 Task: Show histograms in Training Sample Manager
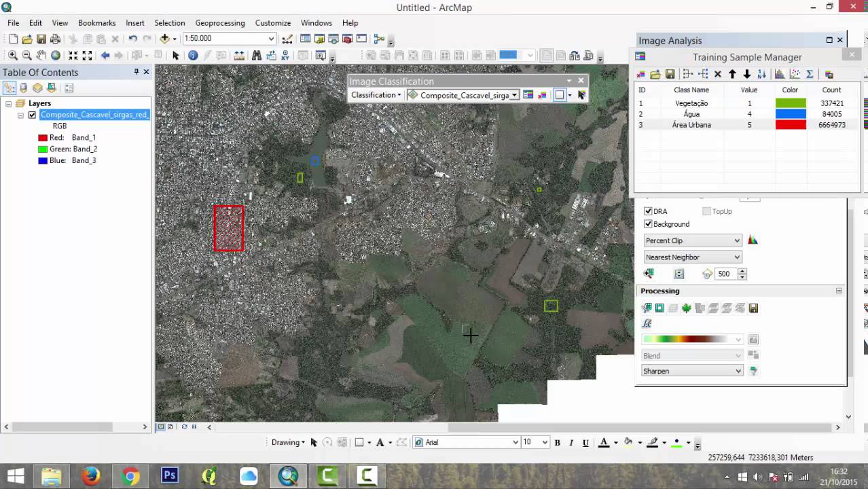coord(780,74)
